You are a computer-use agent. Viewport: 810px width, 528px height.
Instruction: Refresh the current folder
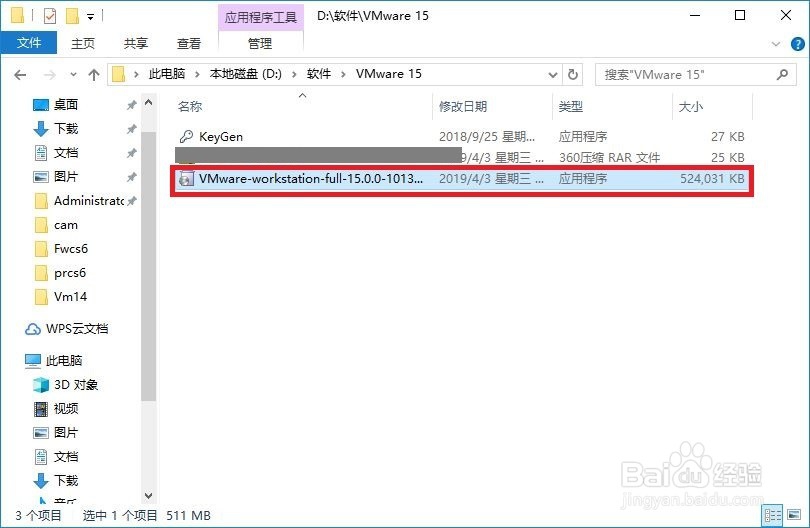572,75
